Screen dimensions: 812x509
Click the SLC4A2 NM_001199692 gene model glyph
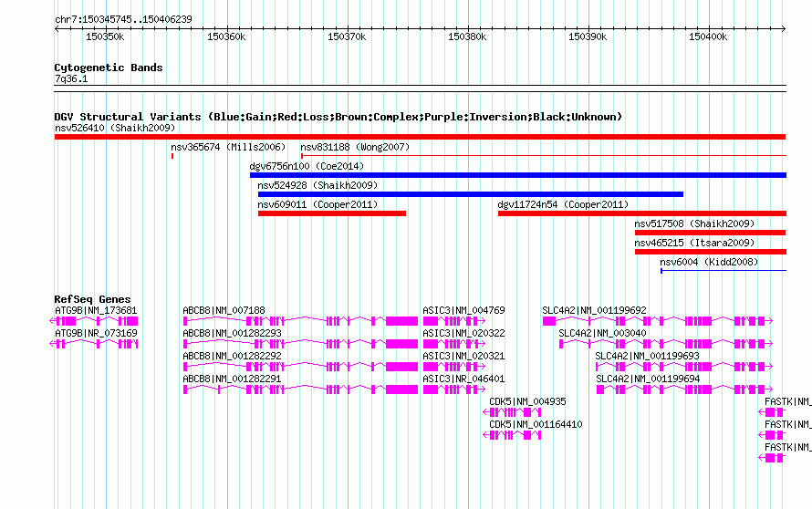pos(658,321)
